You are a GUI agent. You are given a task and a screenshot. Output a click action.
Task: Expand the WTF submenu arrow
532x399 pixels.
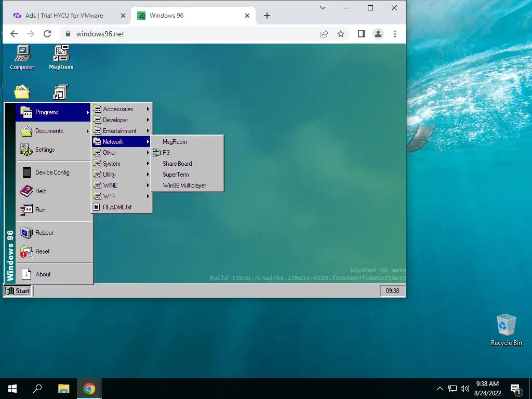[x=148, y=196]
